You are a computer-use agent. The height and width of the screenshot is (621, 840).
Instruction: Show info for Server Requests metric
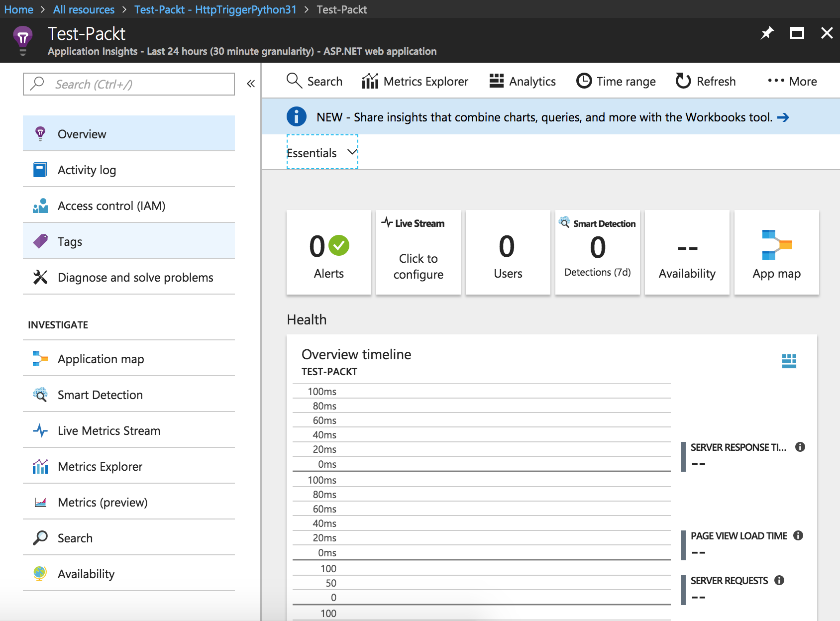[779, 580]
